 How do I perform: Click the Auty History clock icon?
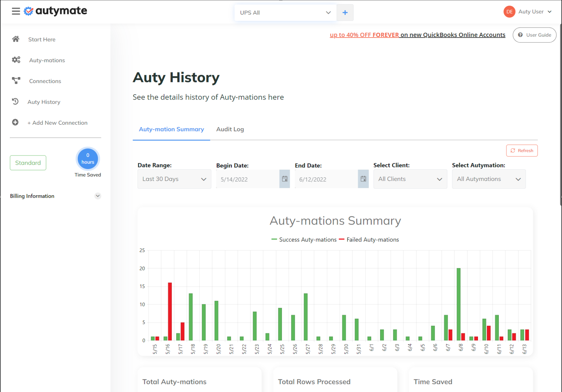coord(15,102)
